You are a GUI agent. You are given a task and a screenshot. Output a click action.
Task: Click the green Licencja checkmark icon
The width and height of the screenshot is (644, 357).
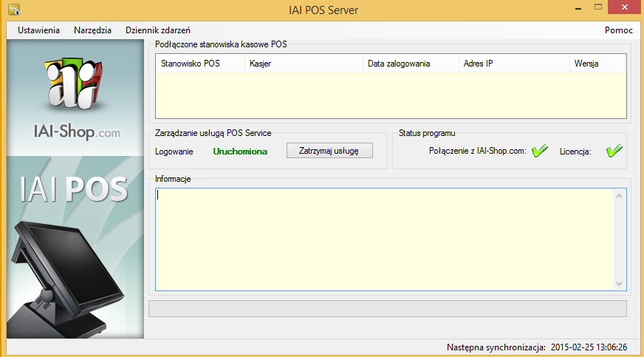[x=614, y=151]
